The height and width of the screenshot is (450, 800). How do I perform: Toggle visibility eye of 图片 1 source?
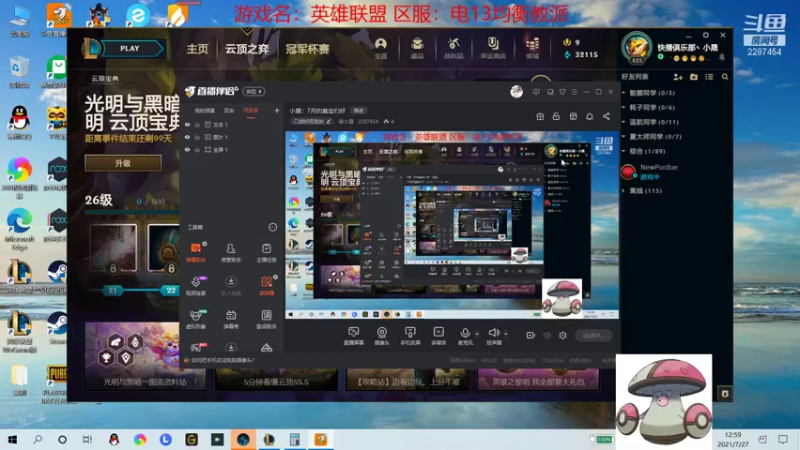pyautogui.click(x=187, y=137)
